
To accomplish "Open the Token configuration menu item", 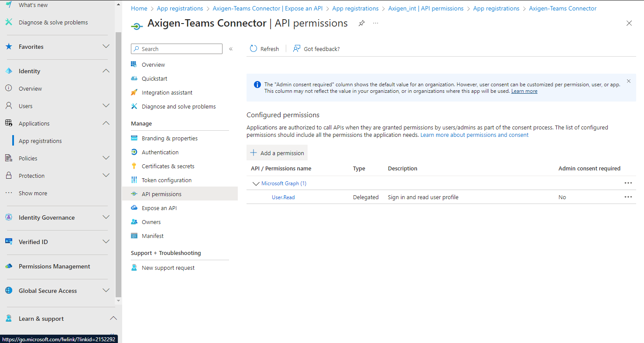I will pyautogui.click(x=166, y=180).
